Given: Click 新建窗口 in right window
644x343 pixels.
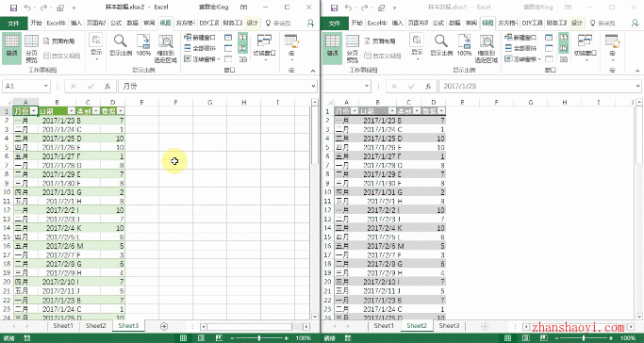Looking at the screenshot, I should point(520,38).
